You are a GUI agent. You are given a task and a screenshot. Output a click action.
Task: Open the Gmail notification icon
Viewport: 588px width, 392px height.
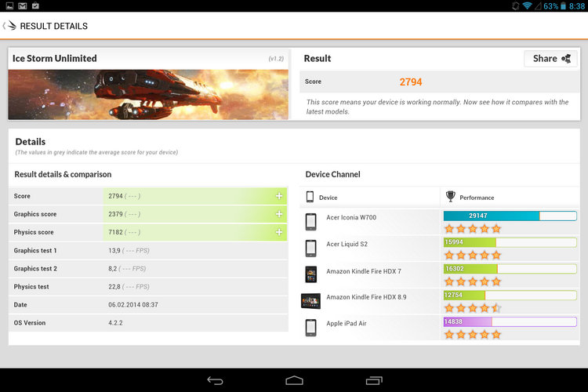pos(23,5)
